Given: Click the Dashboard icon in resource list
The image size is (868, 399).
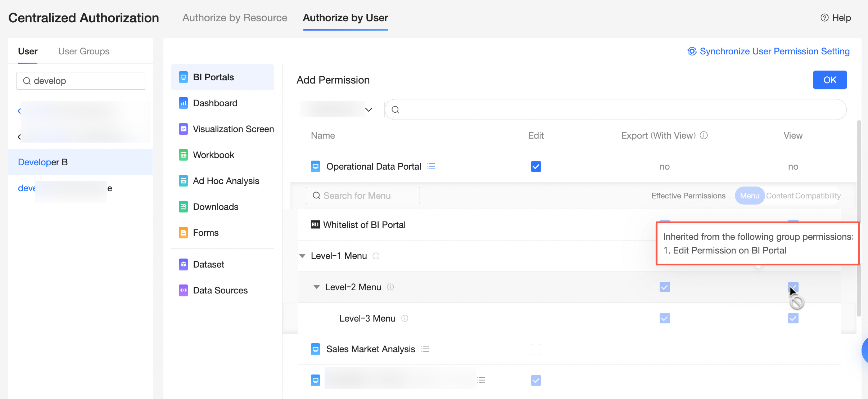Looking at the screenshot, I should coord(183,103).
